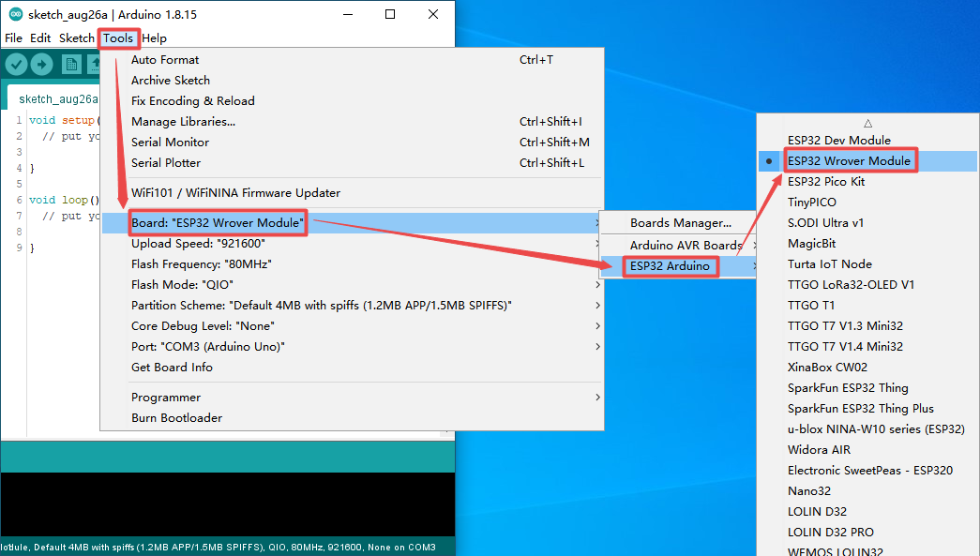
Task: Click the Verify checkmark toolbar icon
Action: point(16,65)
